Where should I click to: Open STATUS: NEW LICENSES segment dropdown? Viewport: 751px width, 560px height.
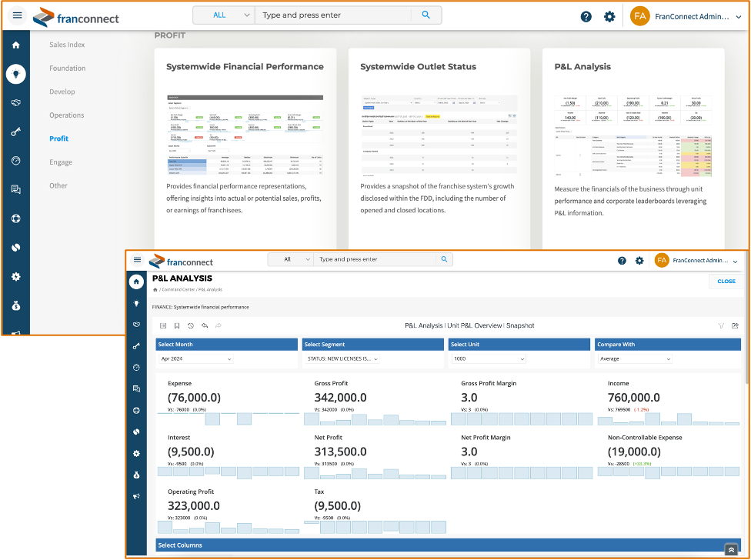coord(342,359)
